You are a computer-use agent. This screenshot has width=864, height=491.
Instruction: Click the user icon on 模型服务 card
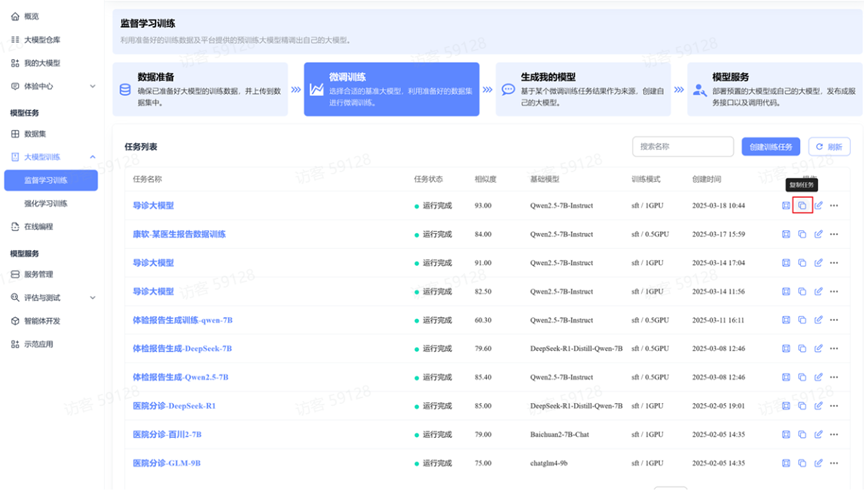pyautogui.click(x=700, y=90)
